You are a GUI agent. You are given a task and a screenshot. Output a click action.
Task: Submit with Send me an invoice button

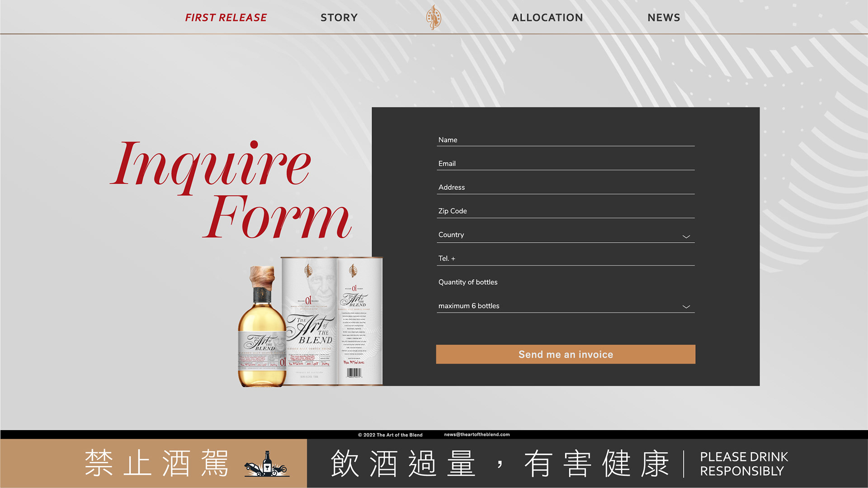click(566, 354)
